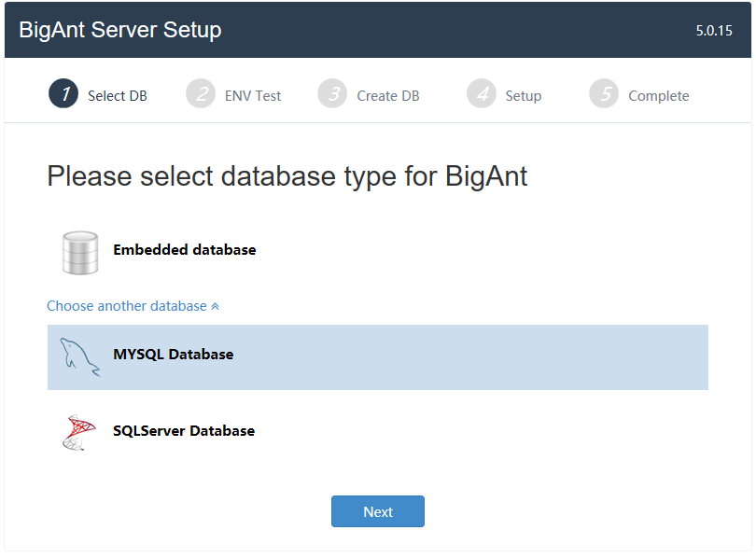
Task: Click the step 1 number circle
Action: pos(63,94)
